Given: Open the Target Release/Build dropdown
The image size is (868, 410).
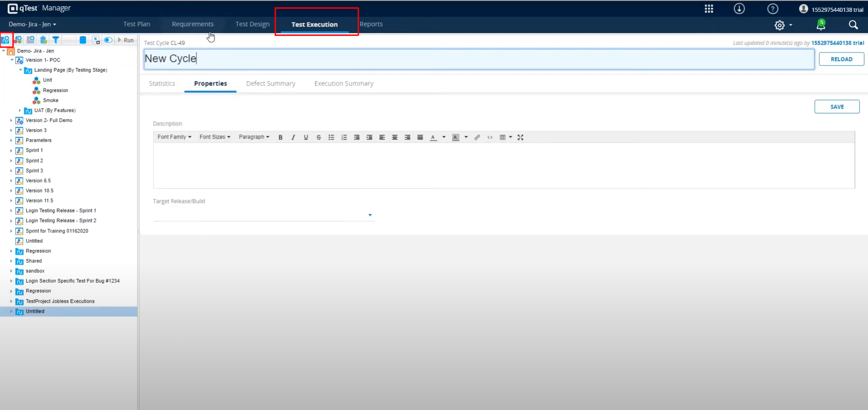Looking at the screenshot, I should coord(370,215).
